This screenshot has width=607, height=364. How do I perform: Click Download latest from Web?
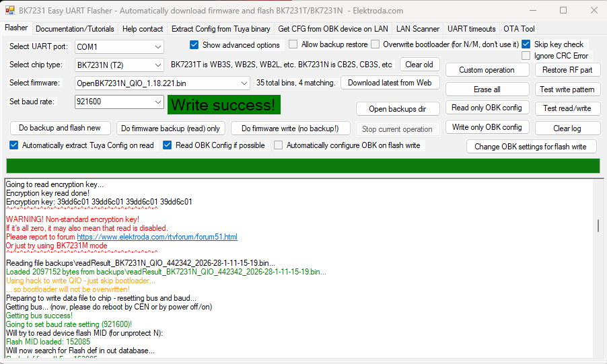coord(390,83)
